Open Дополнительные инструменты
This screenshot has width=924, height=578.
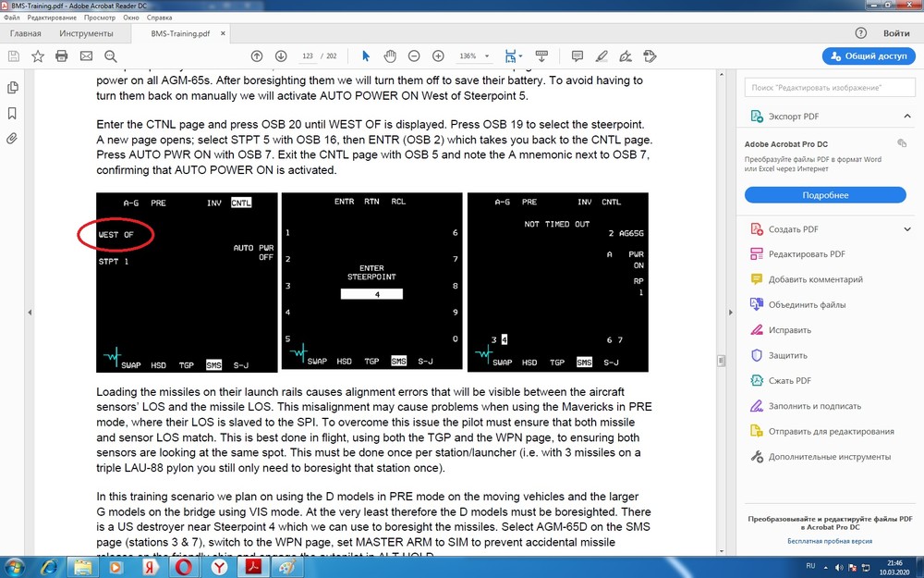click(x=829, y=457)
